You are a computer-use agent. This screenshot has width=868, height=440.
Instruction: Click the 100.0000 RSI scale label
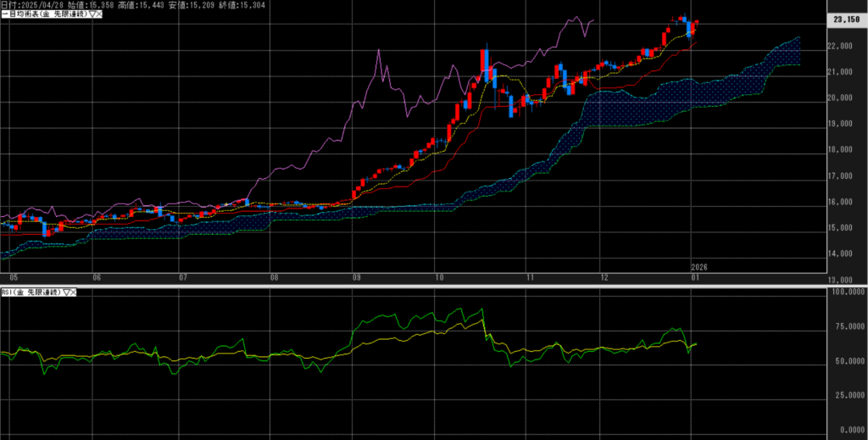845,292
